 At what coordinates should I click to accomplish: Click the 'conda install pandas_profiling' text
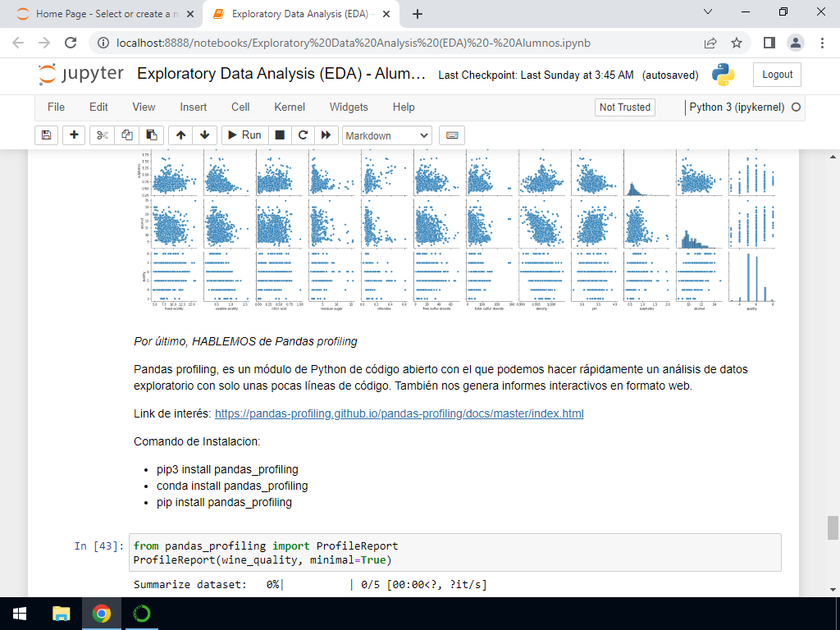pos(232,486)
